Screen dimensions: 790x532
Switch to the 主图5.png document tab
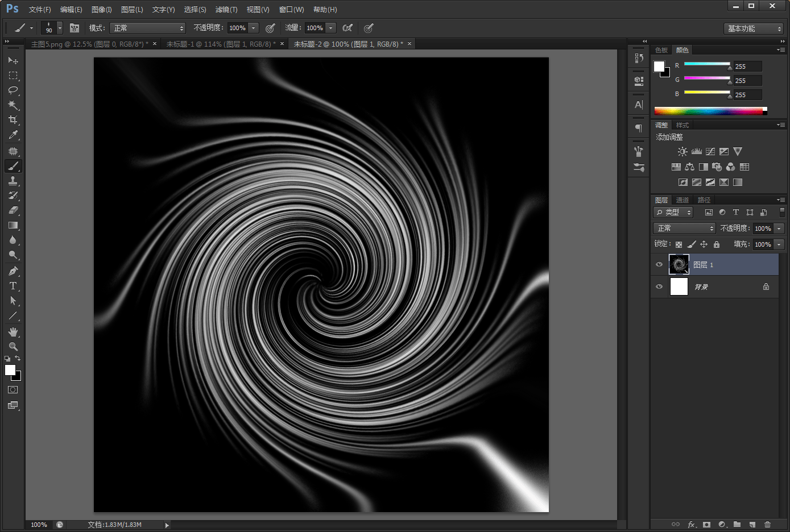coord(89,44)
